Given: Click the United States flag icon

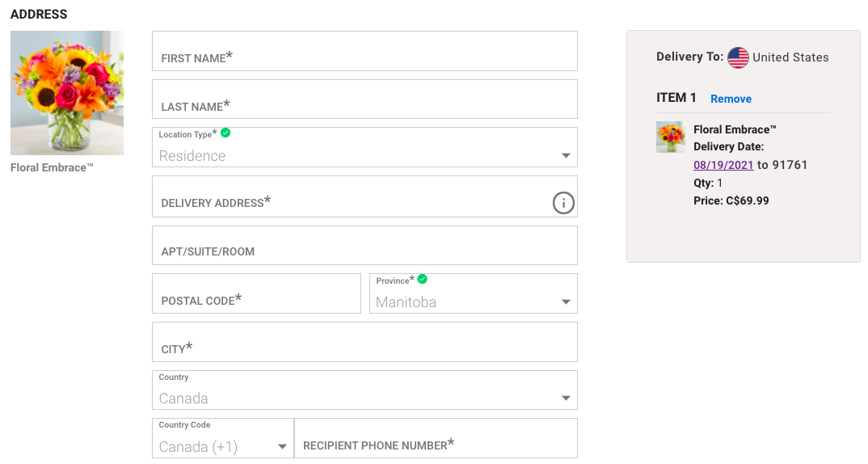Looking at the screenshot, I should 738,57.
